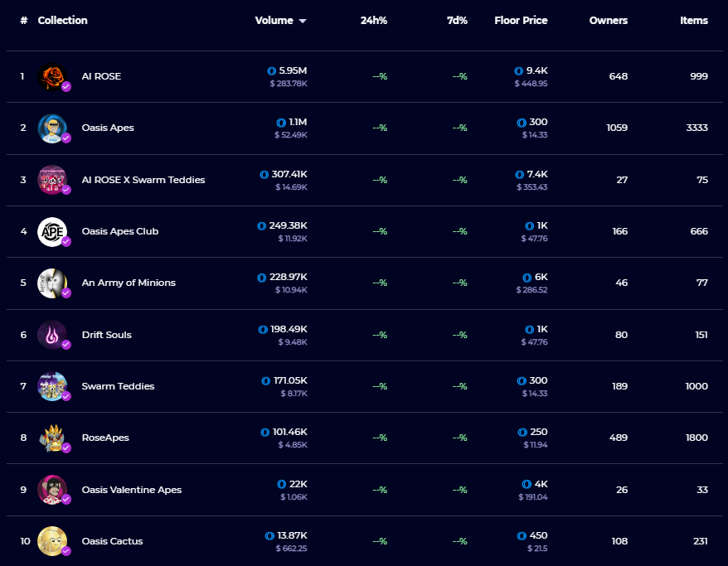The height and width of the screenshot is (566, 728).
Task: Click the RoseApes collection avatar
Action: (53, 438)
